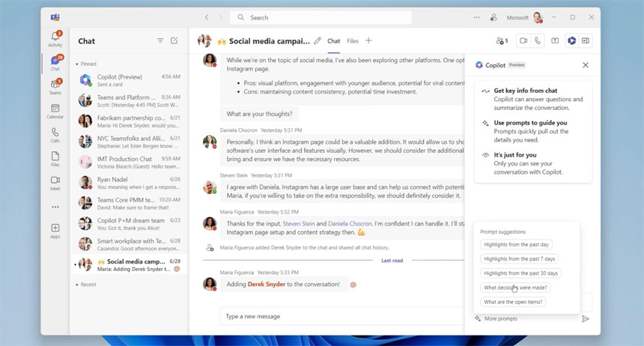Click the share screen icon in chat header

pos(555,40)
